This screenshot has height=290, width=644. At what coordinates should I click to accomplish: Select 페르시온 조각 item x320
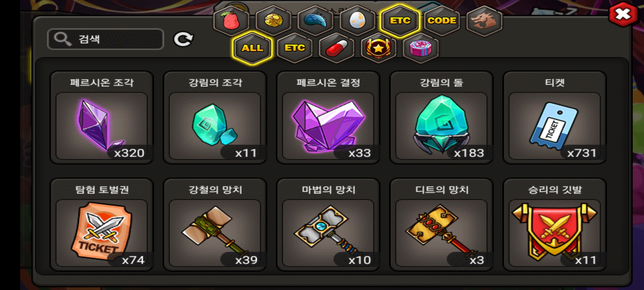[x=102, y=118]
